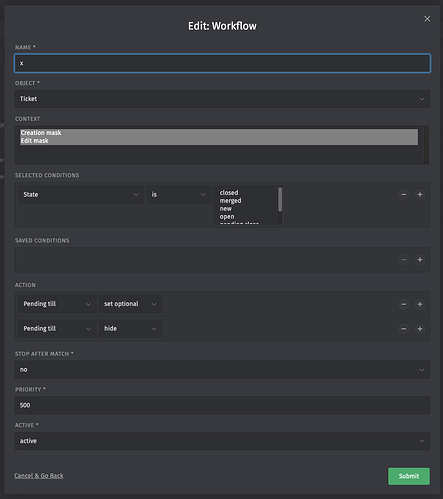Open the State attribute dropdown

tap(81, 194)
